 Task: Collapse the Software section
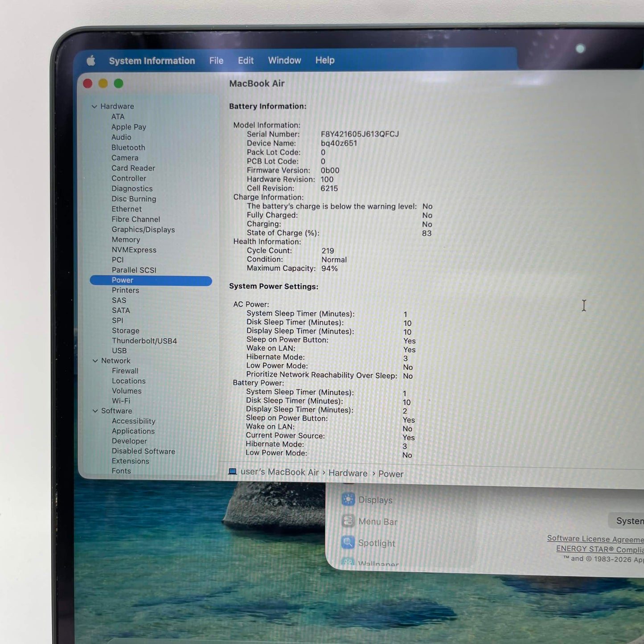click(95, 411)
